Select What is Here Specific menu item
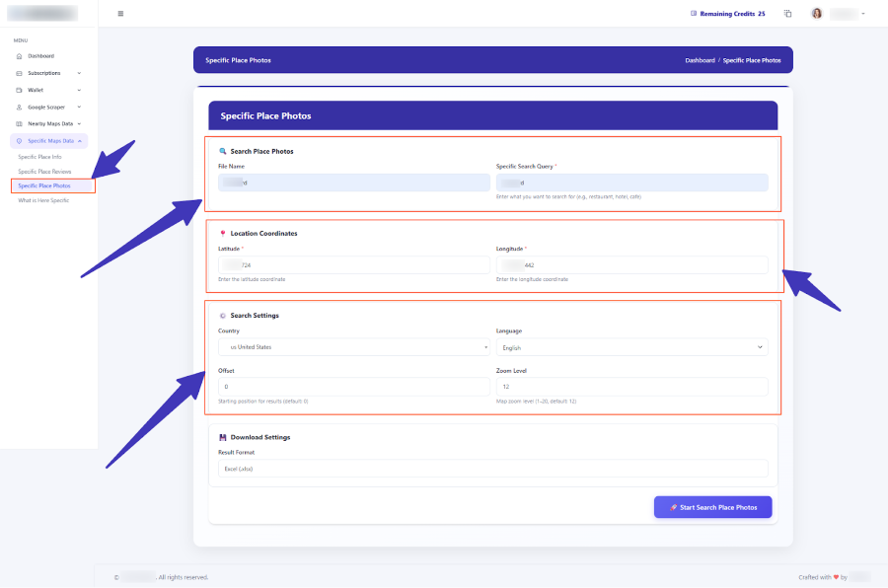 (43, 200)
